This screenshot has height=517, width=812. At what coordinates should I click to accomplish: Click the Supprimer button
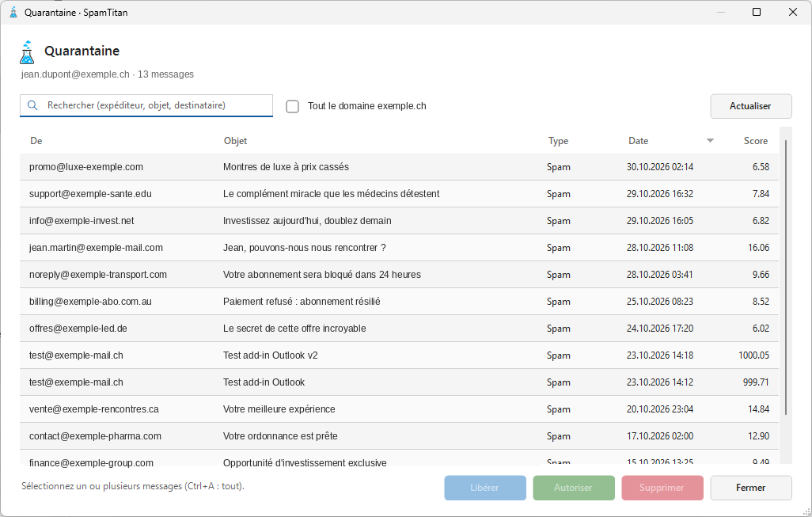[x=662, y=488]
